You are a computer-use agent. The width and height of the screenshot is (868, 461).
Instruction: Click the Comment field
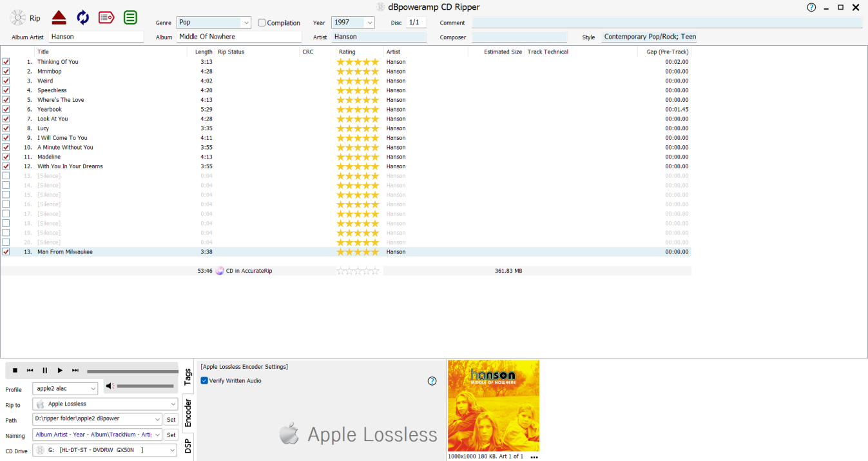(x=667, y=23)
